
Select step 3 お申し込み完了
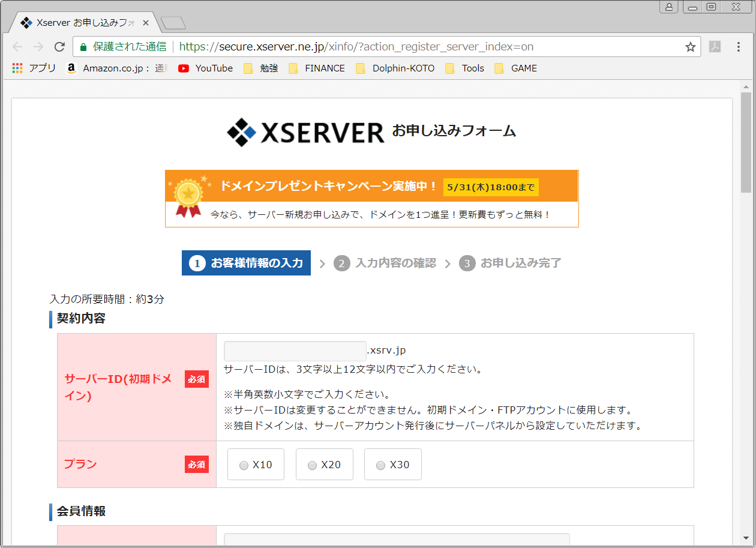[510, 263]
